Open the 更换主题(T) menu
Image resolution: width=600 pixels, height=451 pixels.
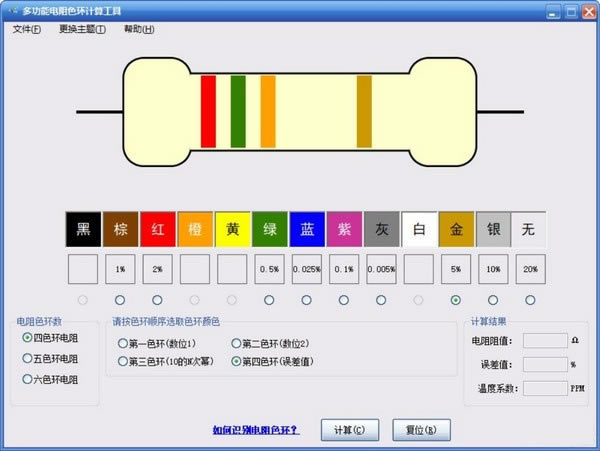pos(82,29)
